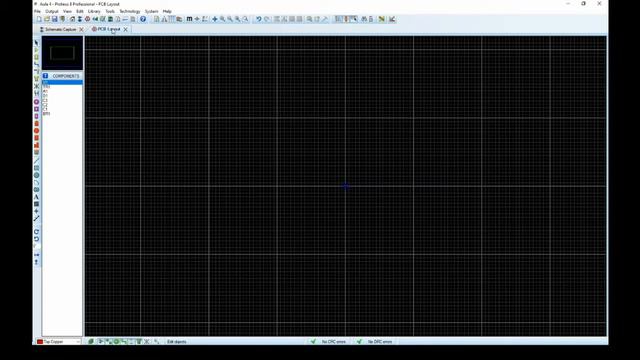Select the Square Through-hole Pad tool
Screen dimensions: 640x360
36,109
